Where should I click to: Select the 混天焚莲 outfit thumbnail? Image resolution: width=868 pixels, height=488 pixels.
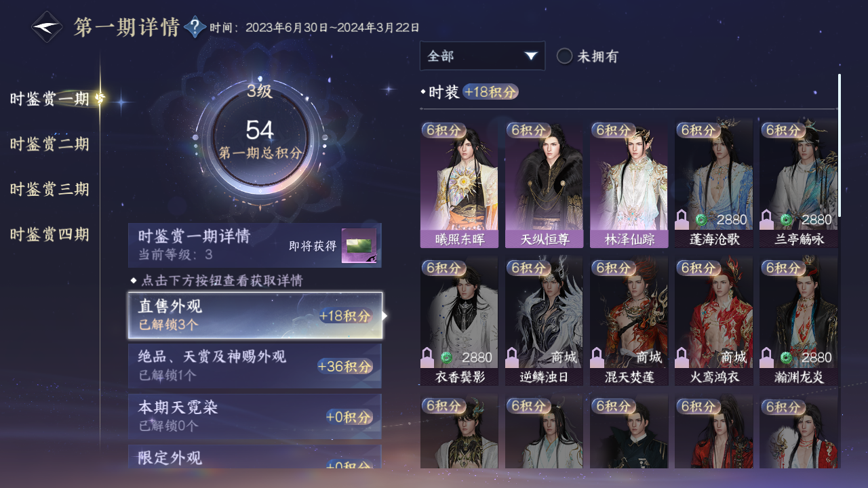coord(629,321)
